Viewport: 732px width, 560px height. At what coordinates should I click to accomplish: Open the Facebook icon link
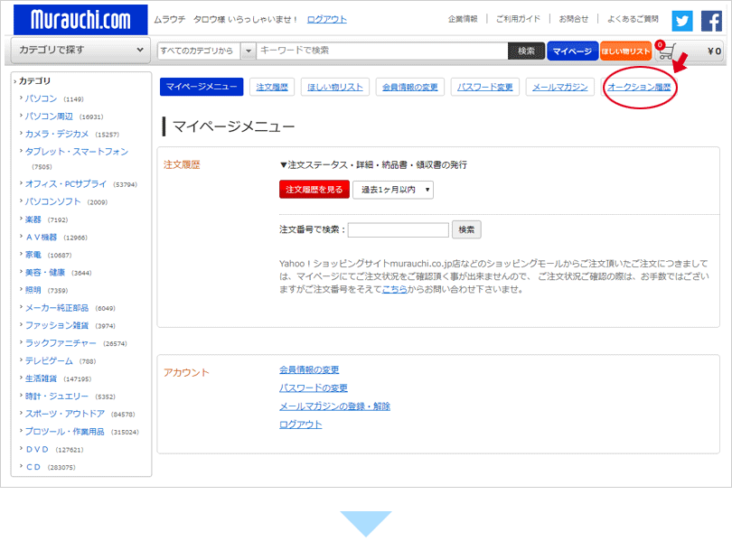coord(711,21)
